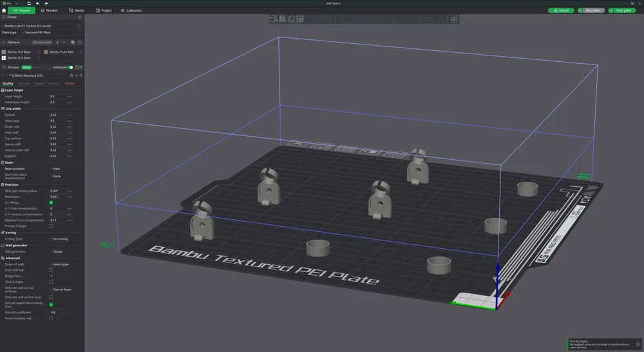644x352 pixels.
Task: Click the Add object cube icon
Action: (274, 19)
